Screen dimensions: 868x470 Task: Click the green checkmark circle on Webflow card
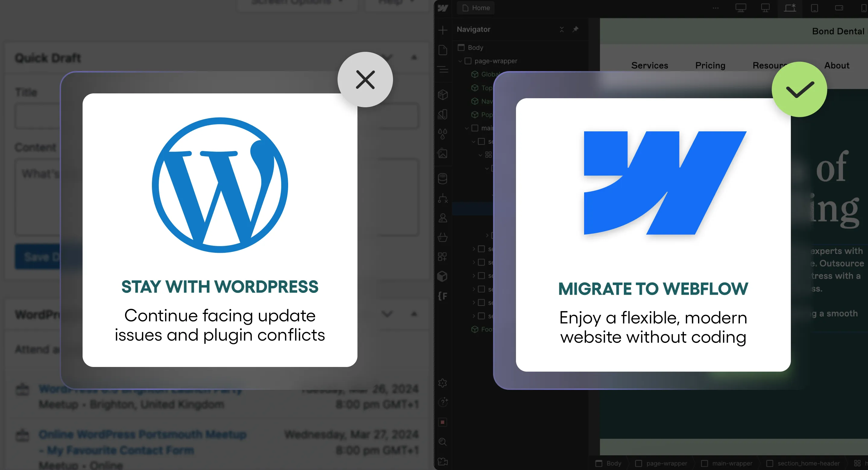point(799,89)
